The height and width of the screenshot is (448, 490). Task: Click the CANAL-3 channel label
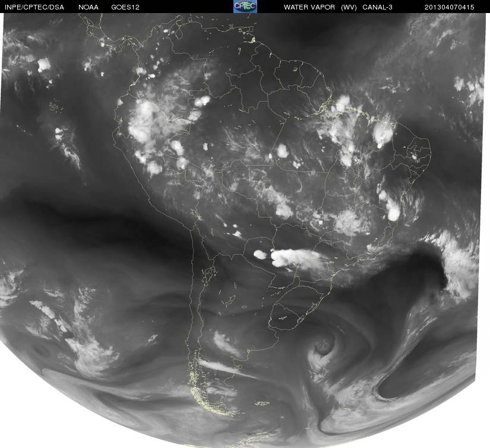(378, 7)
